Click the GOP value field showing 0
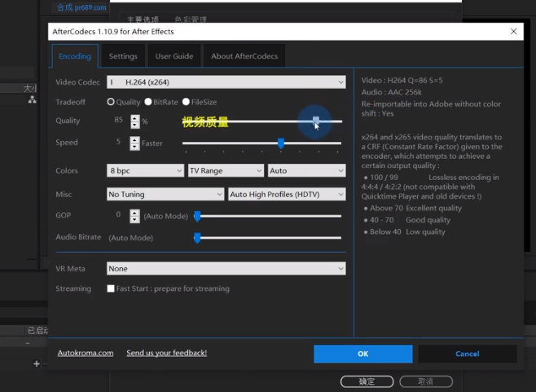 point(118,214)
